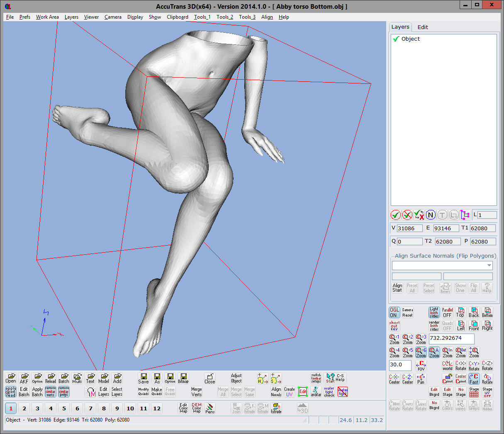Toggle Light both sides button
Viewport: 504px width, 434px height.
pyautogui.click(x=434, y=312)
